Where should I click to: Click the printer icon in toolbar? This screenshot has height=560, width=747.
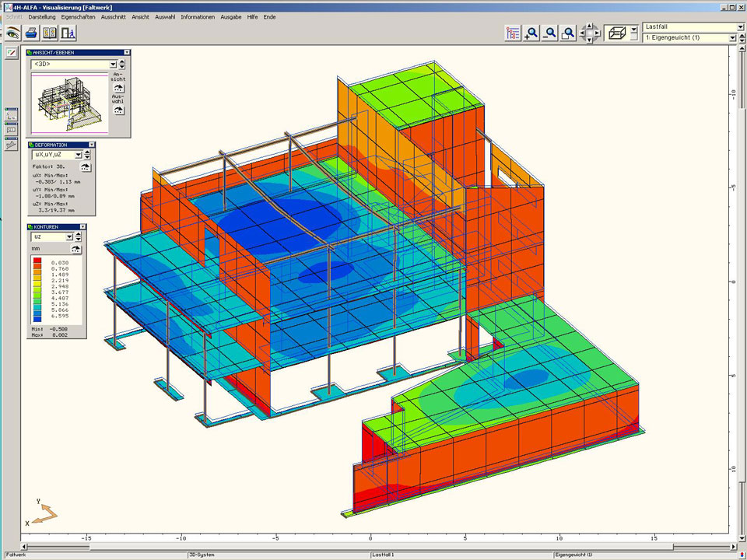pyautogui.click(x=31, y=33)
